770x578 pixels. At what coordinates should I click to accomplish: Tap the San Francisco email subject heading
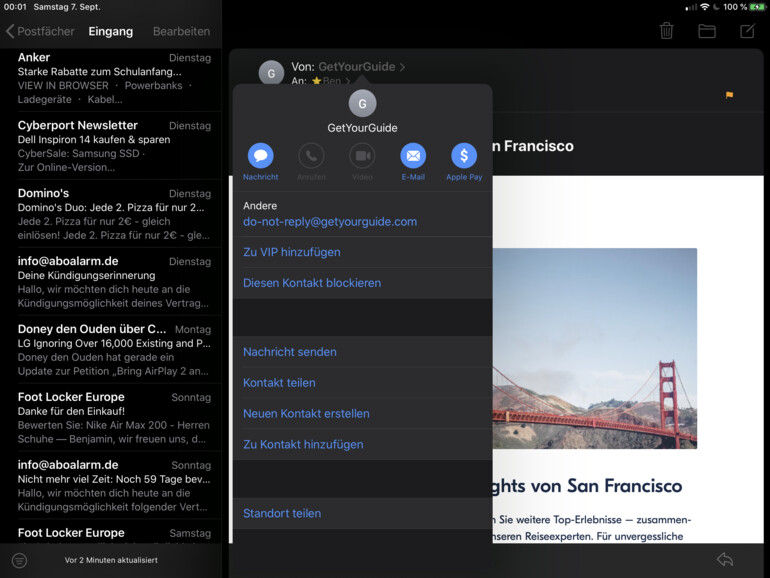[533, 146]
